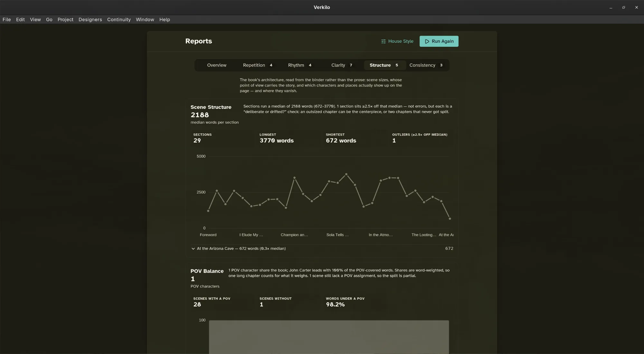Click the play icon in Run Again

tap(427, 41)
